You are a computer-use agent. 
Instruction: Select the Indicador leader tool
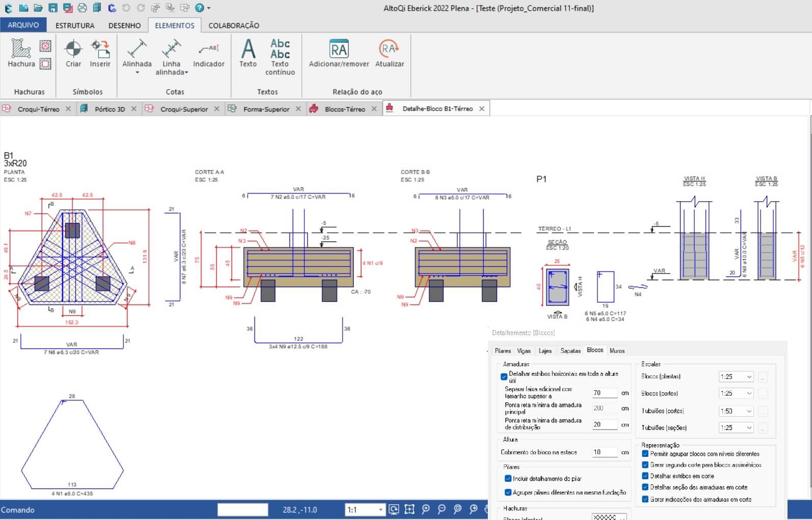point(208,53)
